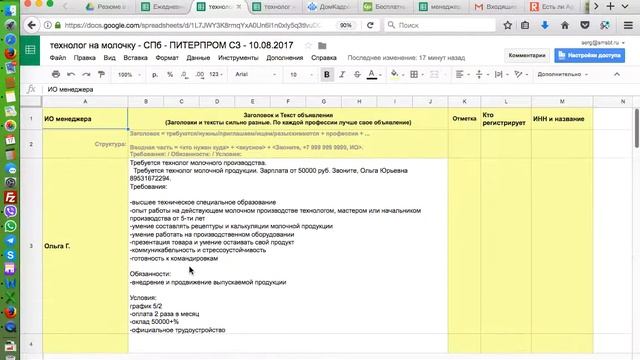640x360 pixels.
Task: Open text wrapping dropdown
Action: click(x=501, y=74)
